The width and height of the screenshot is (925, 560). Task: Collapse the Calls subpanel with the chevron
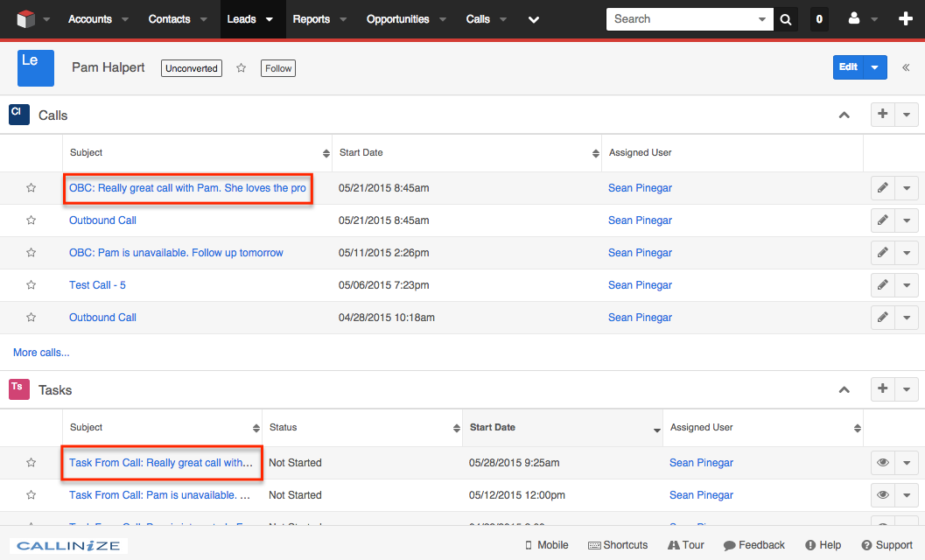tap(844, 115)
